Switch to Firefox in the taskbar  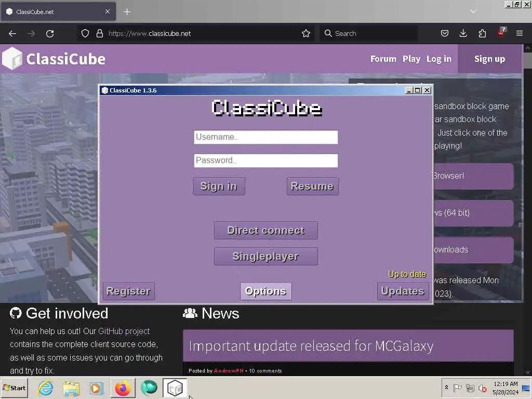click(x=123, y=388)
